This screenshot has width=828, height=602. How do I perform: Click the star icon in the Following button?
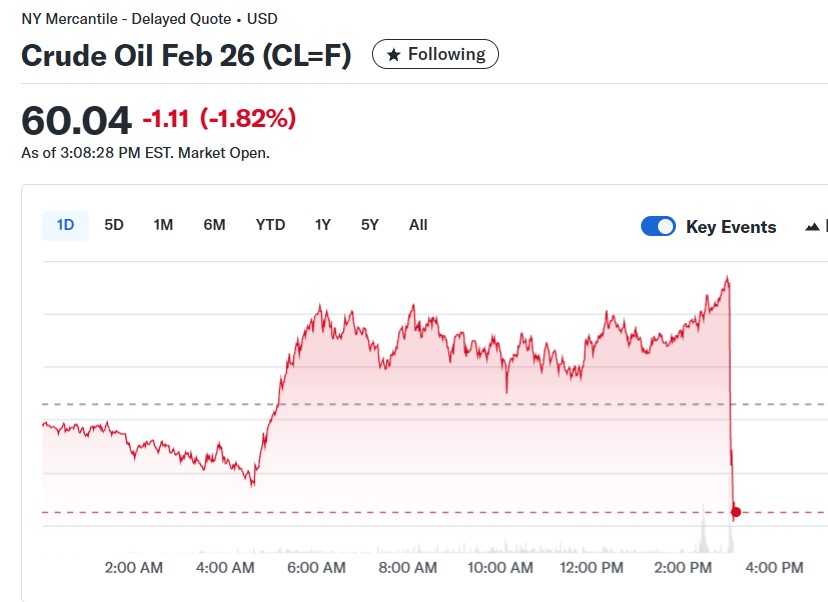click(x=394, y=55)
